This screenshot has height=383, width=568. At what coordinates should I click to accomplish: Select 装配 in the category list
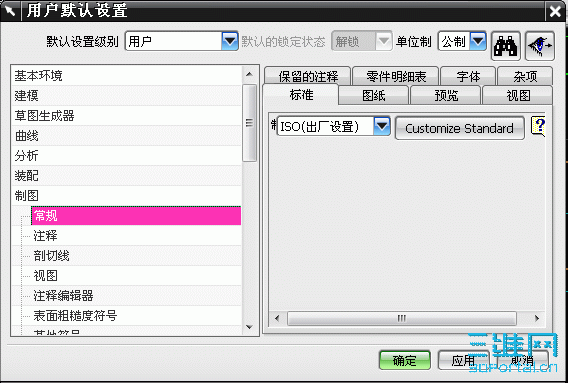(x=126, y=176)
